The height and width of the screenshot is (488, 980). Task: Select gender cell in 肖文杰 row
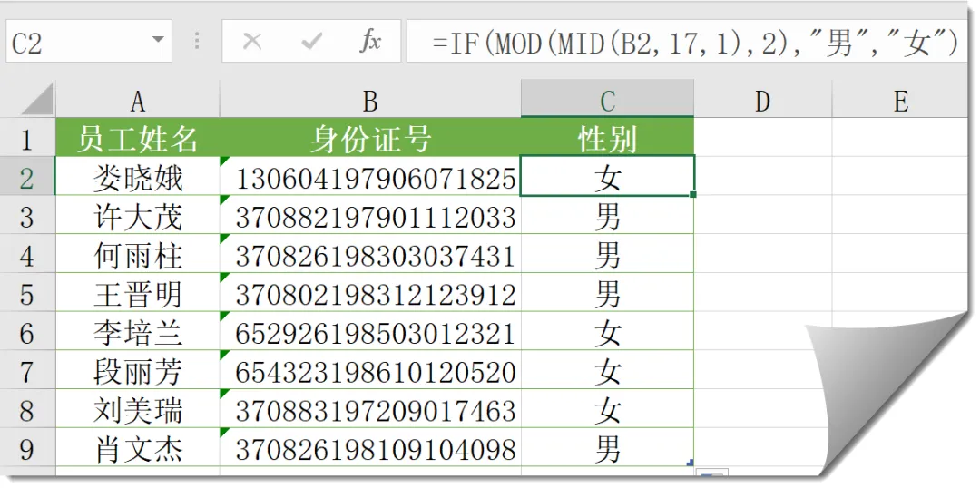pyautogui.click(x=607, y=447)
